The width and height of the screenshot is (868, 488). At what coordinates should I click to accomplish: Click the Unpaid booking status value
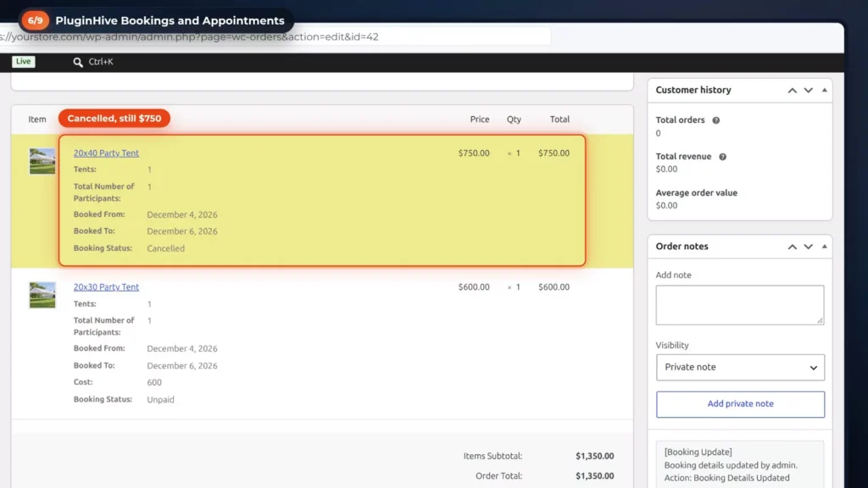tap(160, 400)
